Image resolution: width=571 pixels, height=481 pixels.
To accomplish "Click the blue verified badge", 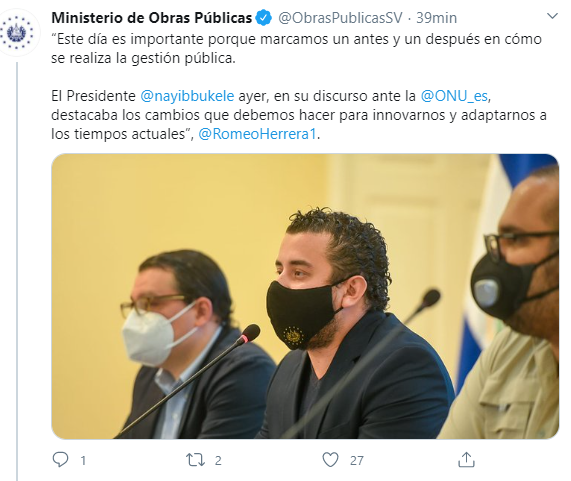I will (264, 18).
